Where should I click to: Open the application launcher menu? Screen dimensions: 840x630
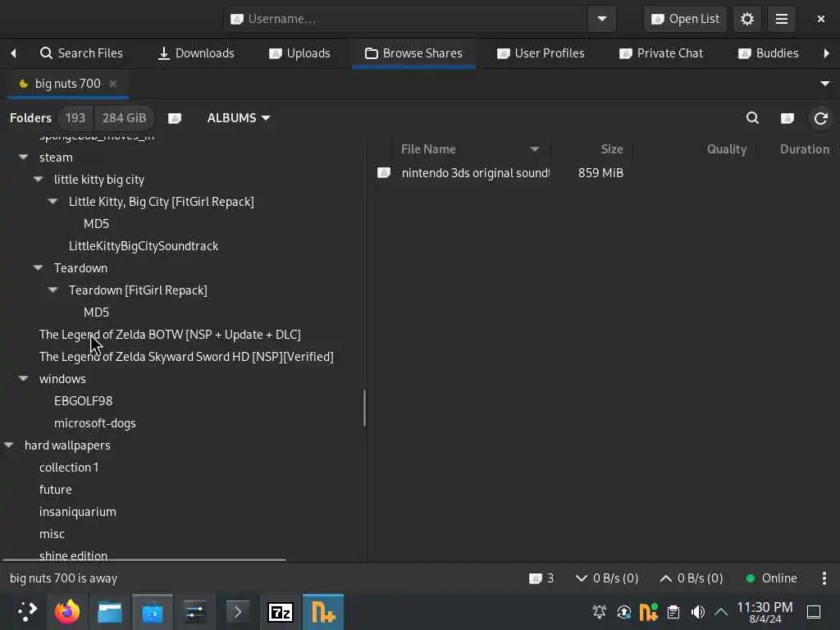click(x=26, y=612)
